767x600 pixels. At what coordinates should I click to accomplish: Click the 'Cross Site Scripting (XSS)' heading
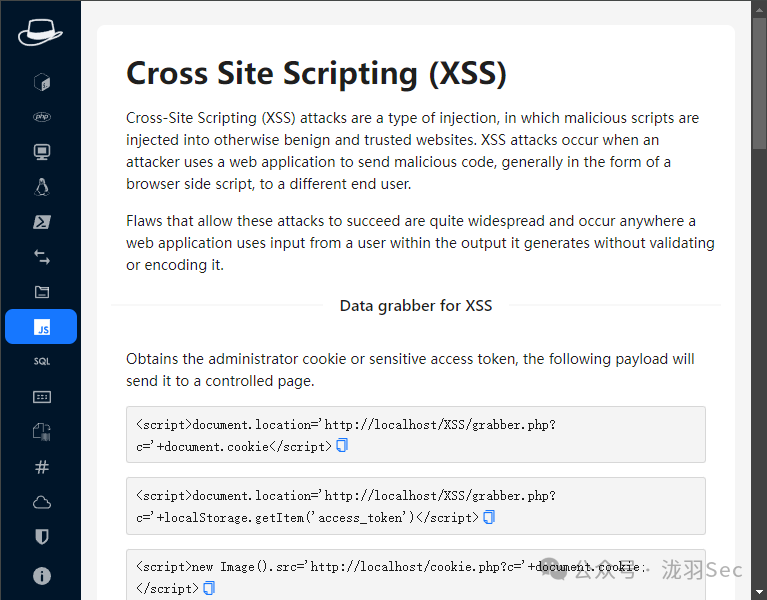(316, 74)
